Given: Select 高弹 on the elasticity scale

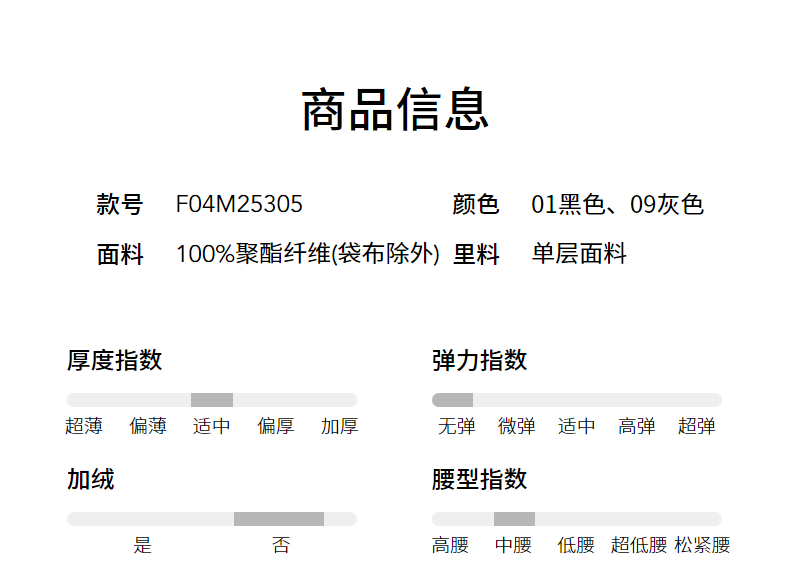Looking at the screenshot, I should pos(636,426).
